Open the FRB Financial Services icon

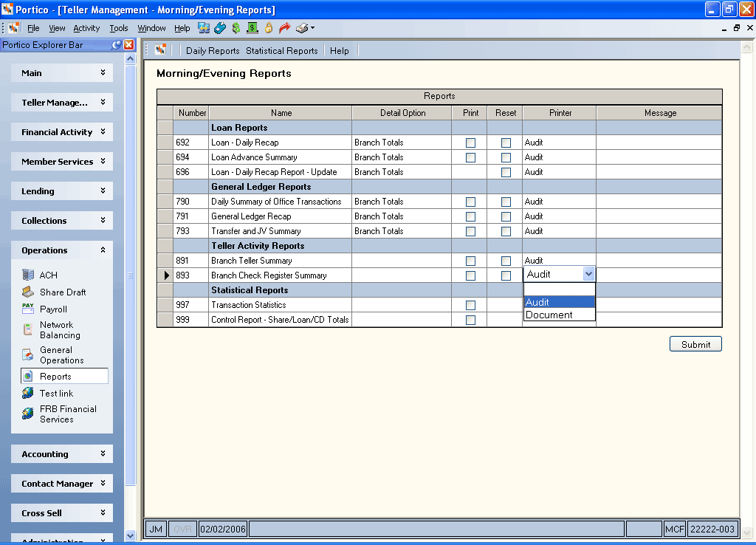(29, 414)
